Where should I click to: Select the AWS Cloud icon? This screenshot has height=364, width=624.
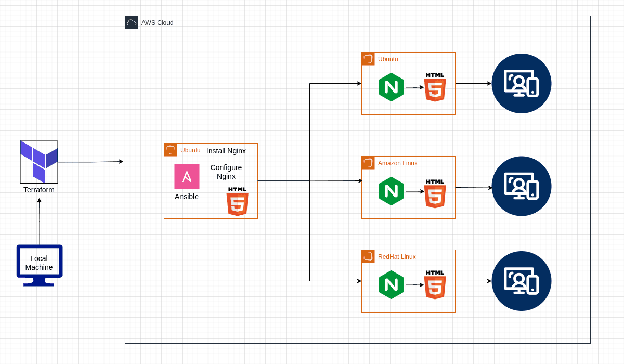click(132, 22)
